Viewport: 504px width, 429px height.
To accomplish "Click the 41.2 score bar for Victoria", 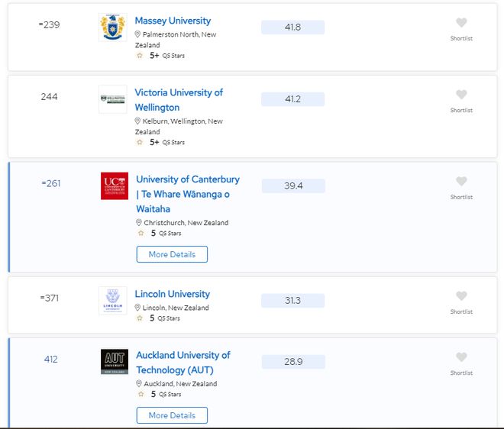I will 292,99.
